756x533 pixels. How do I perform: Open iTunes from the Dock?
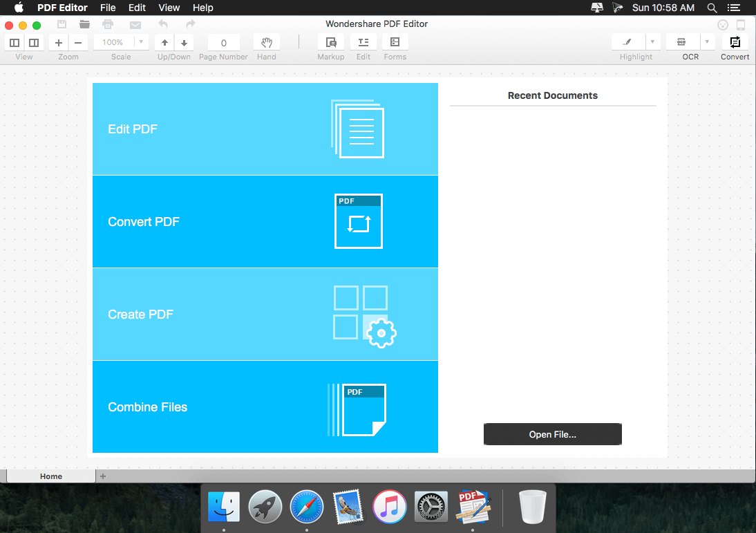(390, 507)
